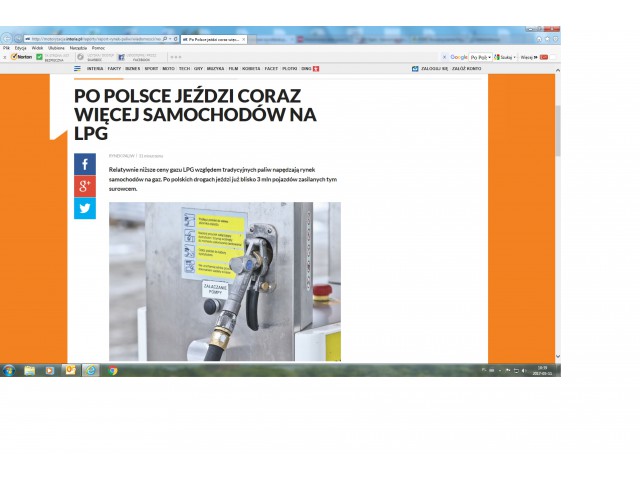Open the MOTO section link
640x480 pixels.
click(x=168, y=69)
